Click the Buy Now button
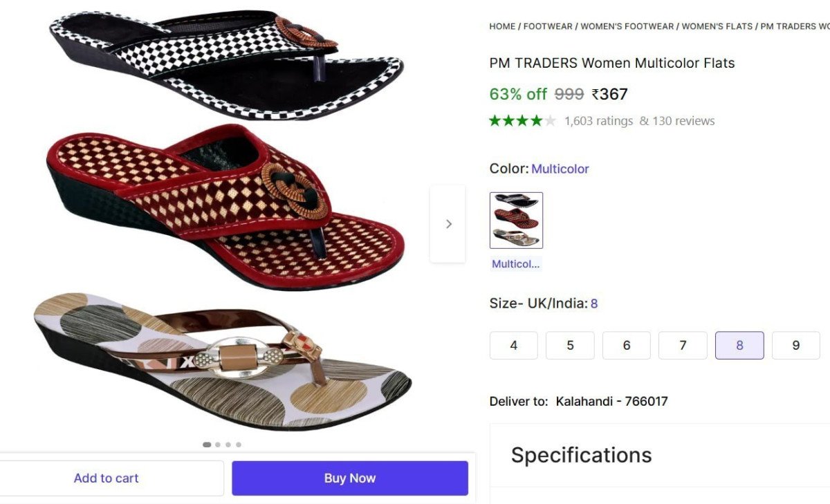The width and height of the screenshot is (830, 504). pos(349,477)
